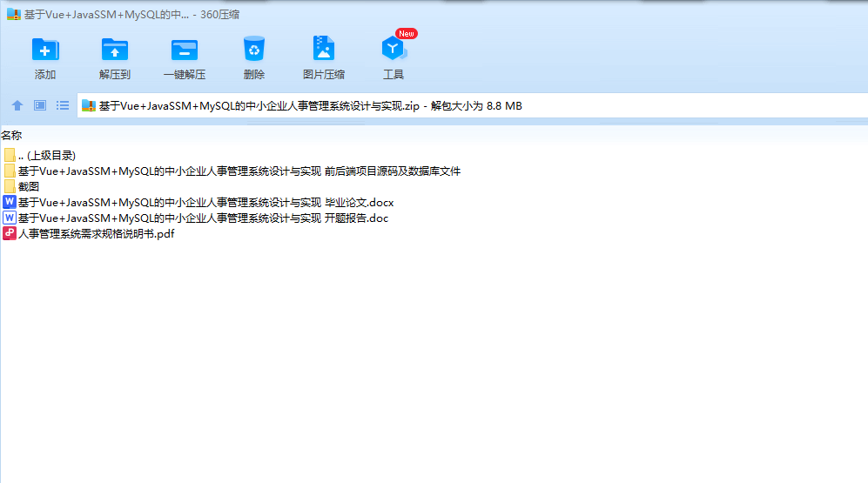This screenshot has width=868, height=483.
Task: Click the 解压到 (Extract to) toolbar icon
Action: pyautogui.click(x=115, y=50)
